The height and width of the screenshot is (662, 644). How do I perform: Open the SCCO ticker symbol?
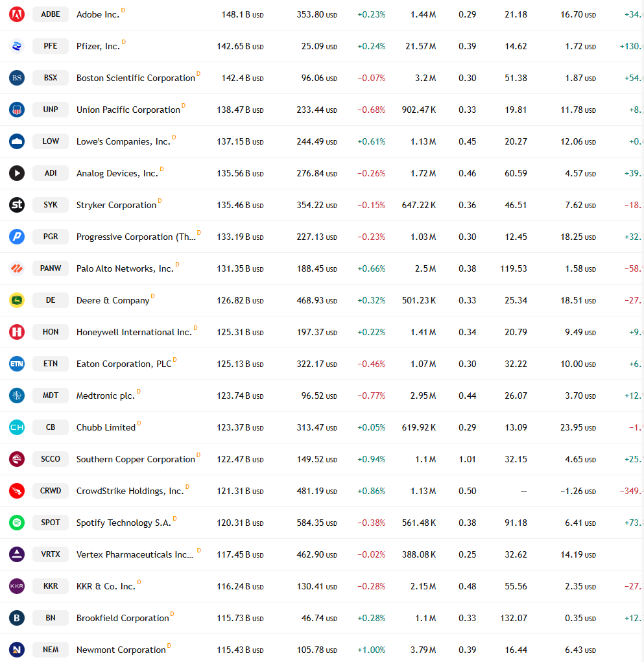51,459
